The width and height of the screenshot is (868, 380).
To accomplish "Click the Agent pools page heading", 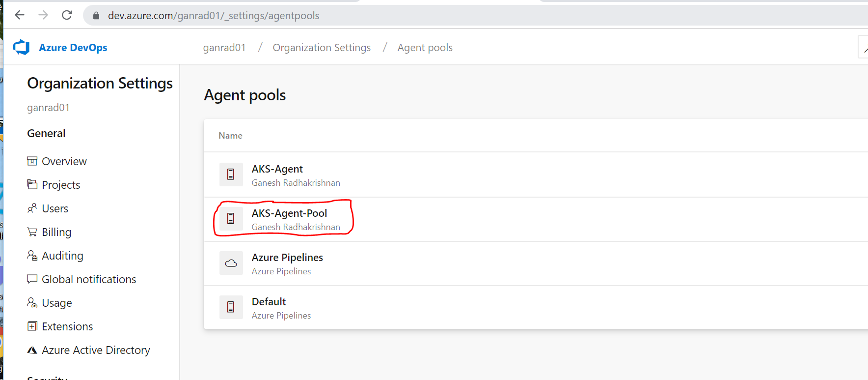I will pyautogui.click(x=245, y=95).
